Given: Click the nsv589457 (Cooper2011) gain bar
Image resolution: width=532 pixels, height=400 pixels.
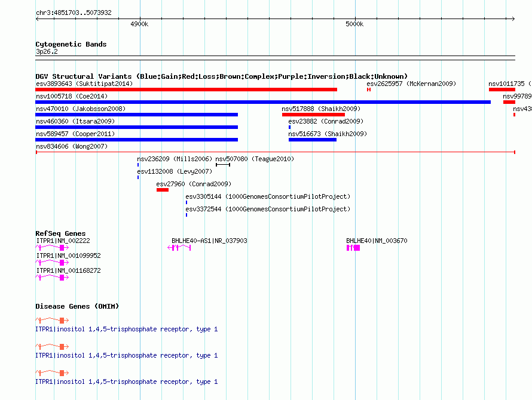Looking at the screenshot, I should (136, 140).
